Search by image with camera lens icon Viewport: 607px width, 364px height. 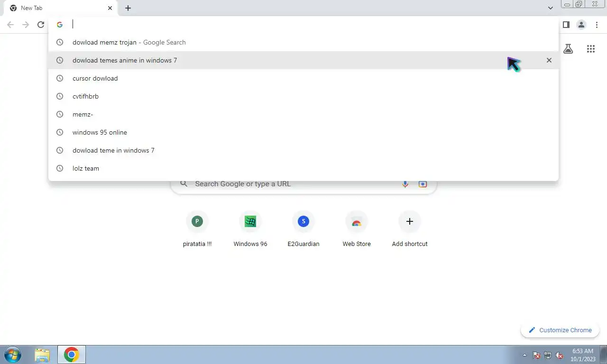pyautogui.click(x=423, y=184)
